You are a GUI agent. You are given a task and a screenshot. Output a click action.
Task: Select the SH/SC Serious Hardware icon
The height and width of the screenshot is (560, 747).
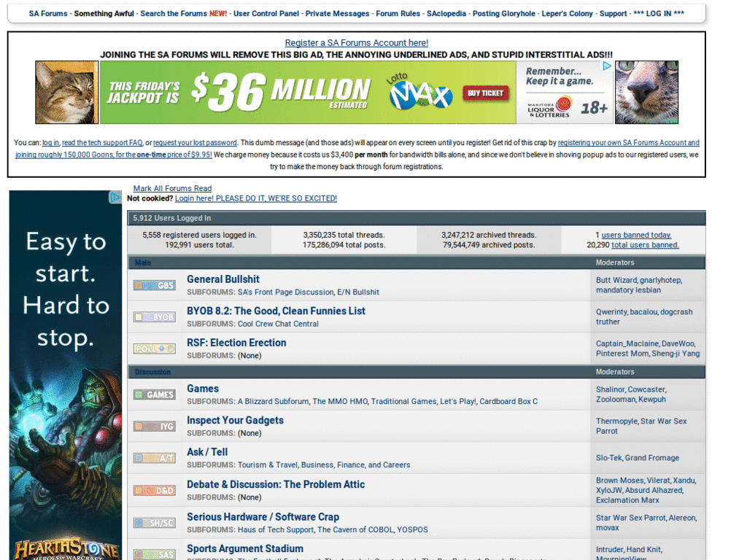[154, 523]
